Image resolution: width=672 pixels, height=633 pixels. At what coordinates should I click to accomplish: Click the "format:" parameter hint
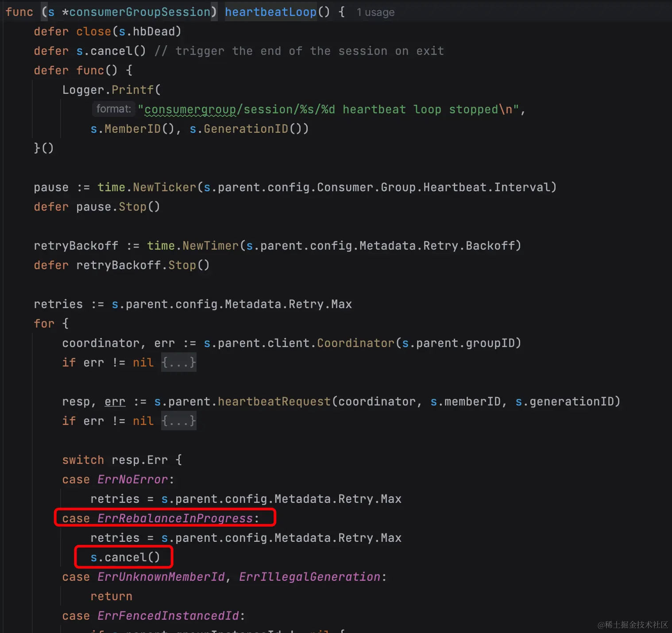[114, 109]
